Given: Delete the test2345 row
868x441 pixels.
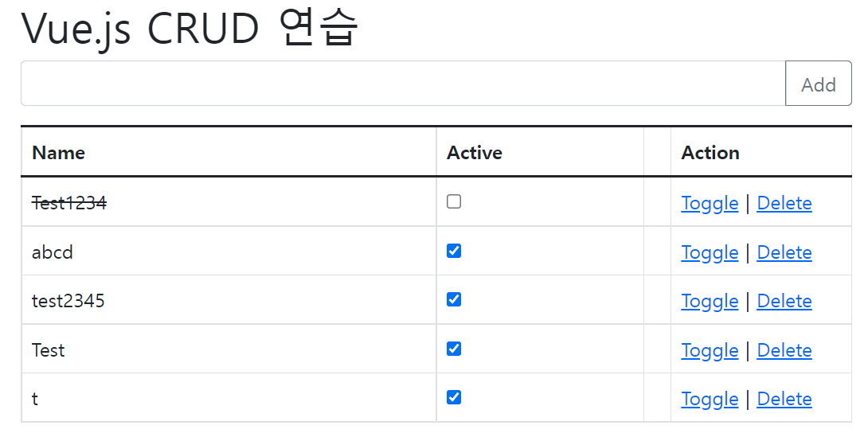Looking at the screenshot, I should coord(784,302).
